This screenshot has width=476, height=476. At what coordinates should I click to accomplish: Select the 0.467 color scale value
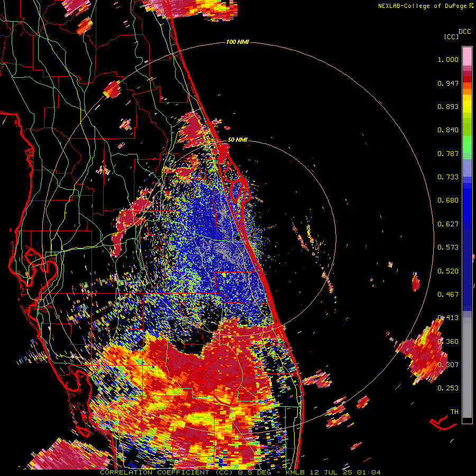[448, 295]
